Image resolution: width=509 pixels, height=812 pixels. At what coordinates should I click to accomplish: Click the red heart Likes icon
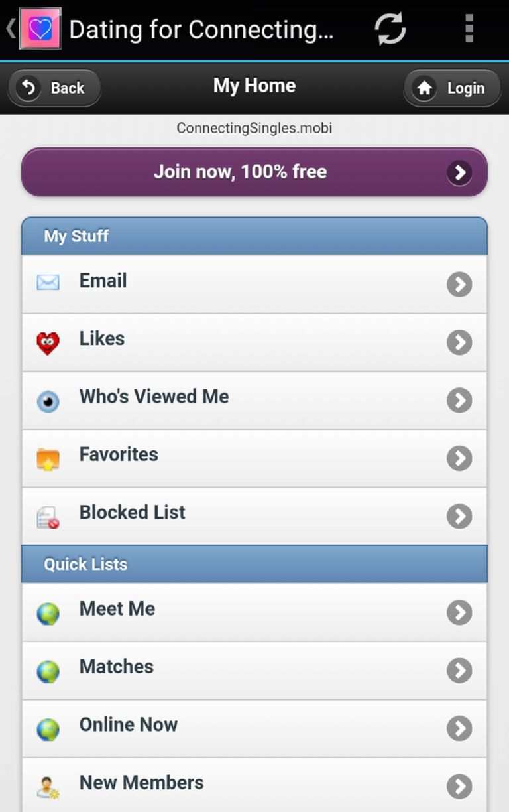point(48,342)
